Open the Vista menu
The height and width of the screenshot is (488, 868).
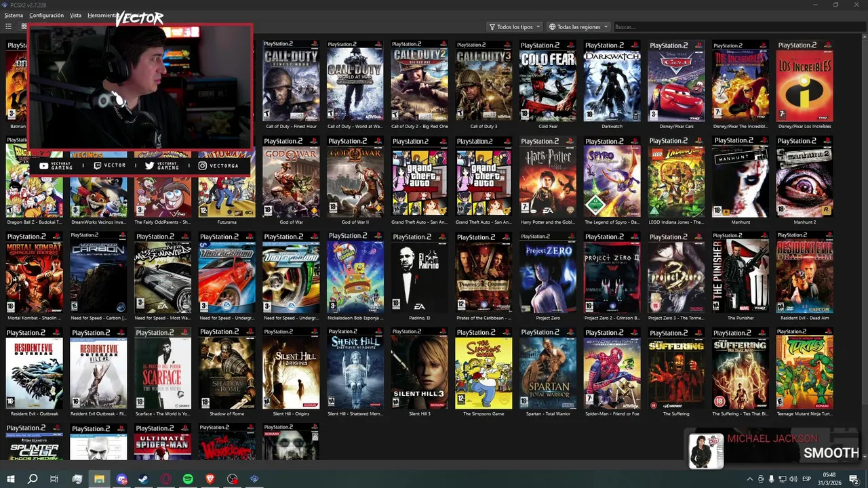coord(75,15)
